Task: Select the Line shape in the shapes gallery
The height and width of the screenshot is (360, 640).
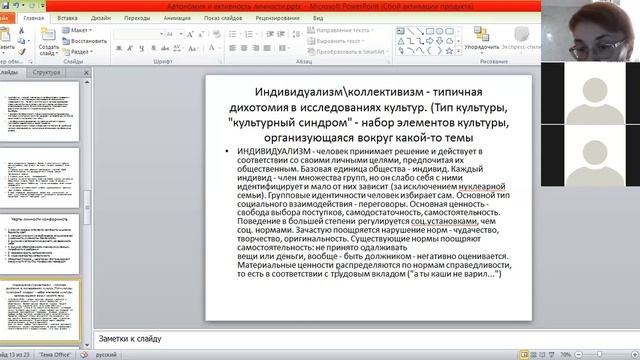Action: (x=410, y=31)
